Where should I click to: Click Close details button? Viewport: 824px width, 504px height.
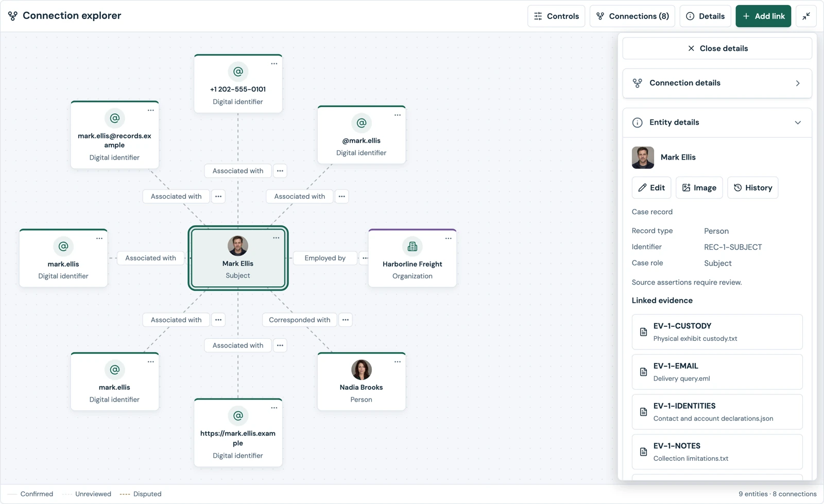[717, 48]
